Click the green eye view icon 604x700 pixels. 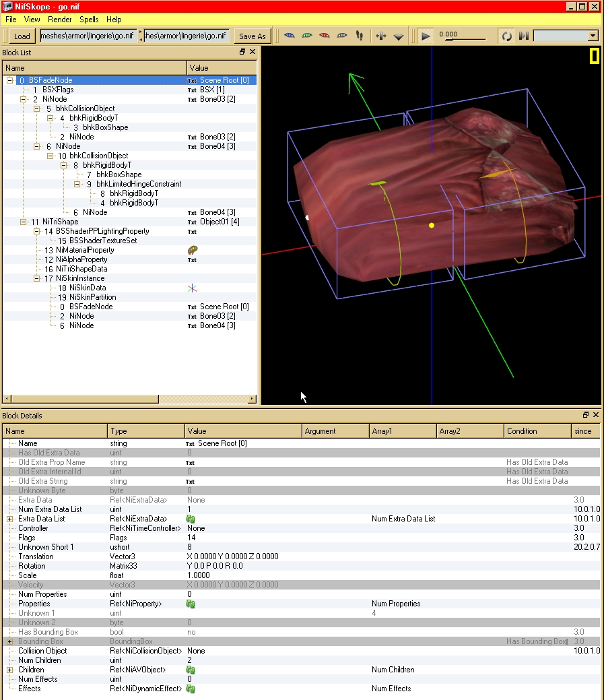click(x=307, y=35)
